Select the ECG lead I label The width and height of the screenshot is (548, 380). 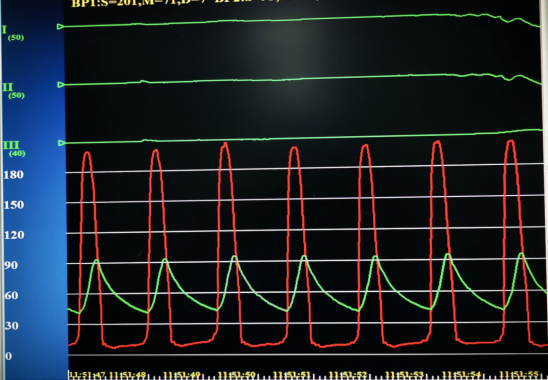(x=4, y=30)
